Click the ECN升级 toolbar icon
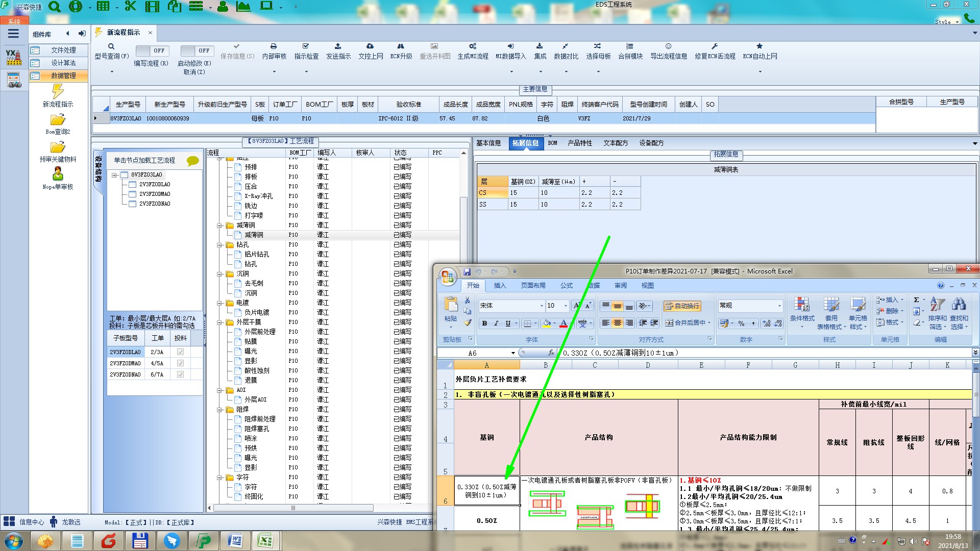The image size is (980, 551). 401,46
